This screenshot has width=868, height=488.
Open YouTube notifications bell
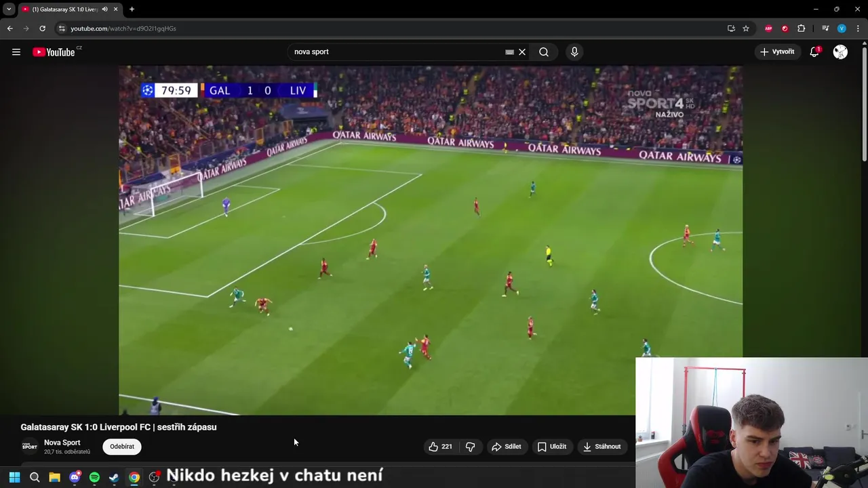pyautogui.click(x=815, y=52)
